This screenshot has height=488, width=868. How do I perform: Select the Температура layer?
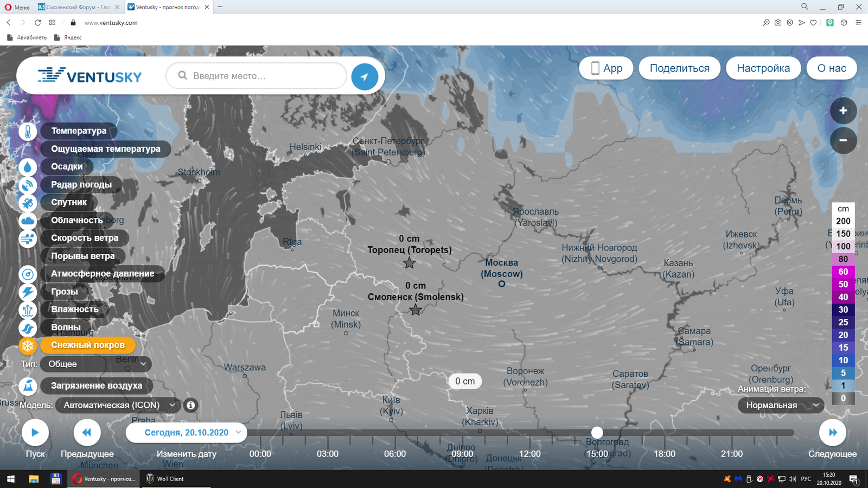coord(79,131)
